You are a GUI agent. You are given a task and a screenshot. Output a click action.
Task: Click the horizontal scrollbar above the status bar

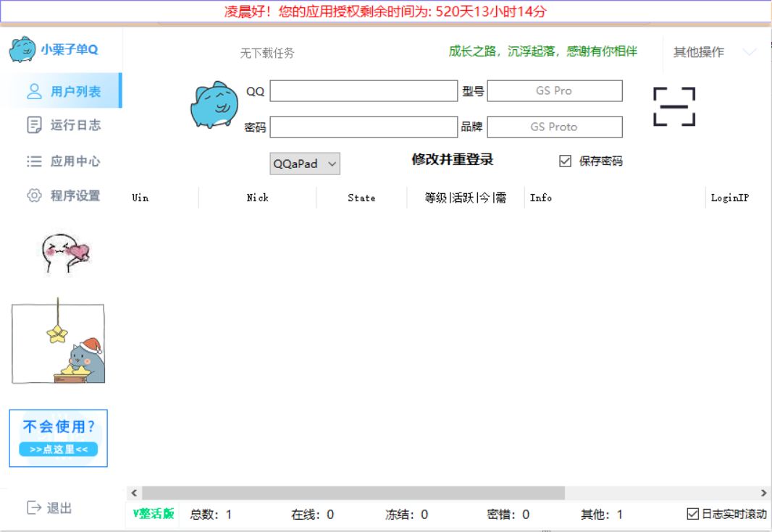coord(348,493)
